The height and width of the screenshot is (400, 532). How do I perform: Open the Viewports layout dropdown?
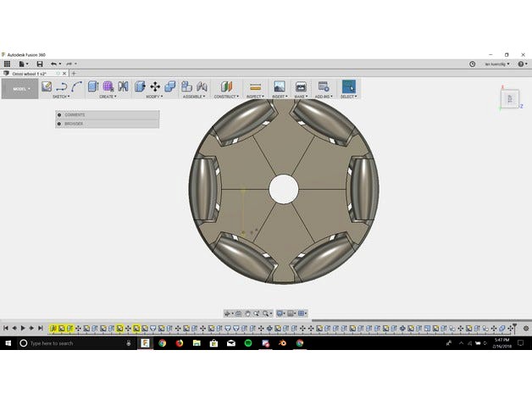(302, 314)
